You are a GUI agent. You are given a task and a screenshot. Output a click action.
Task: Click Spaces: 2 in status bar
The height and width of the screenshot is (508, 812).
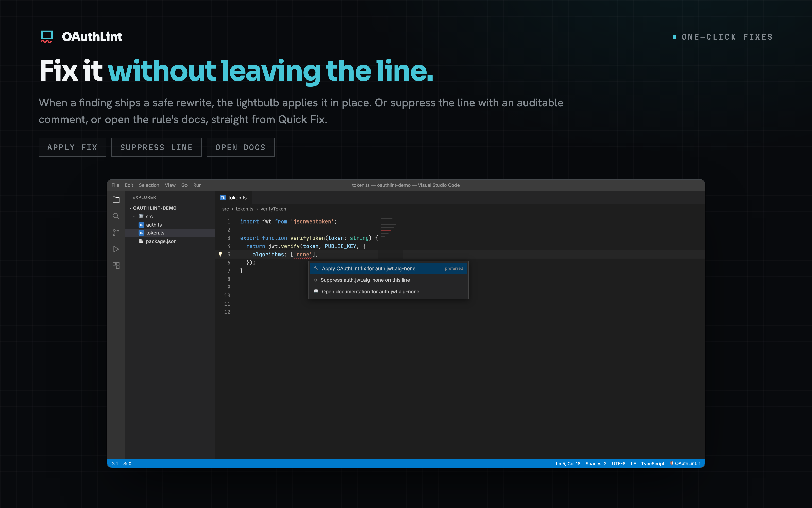coord(596,463)
